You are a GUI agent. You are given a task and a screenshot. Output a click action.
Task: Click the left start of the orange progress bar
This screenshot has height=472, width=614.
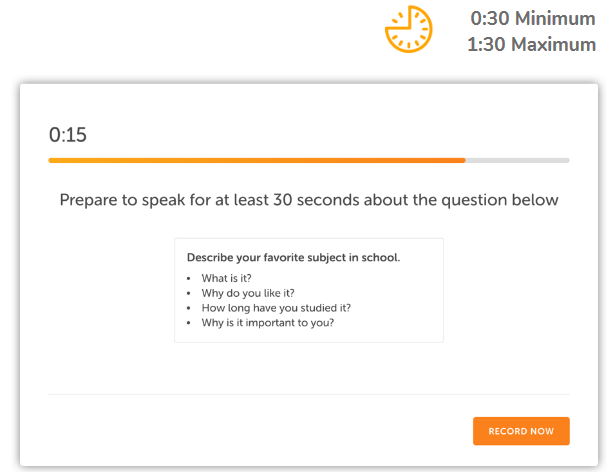52,160
